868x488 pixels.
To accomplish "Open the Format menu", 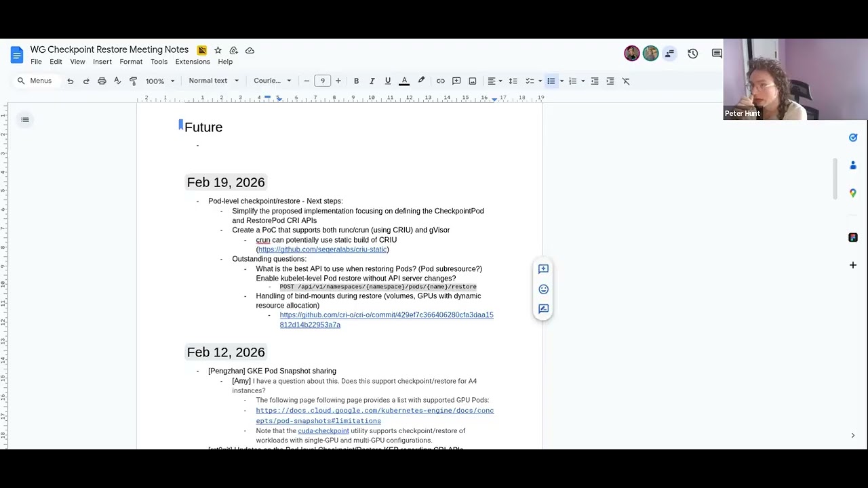I will click(x=131, y=62).
